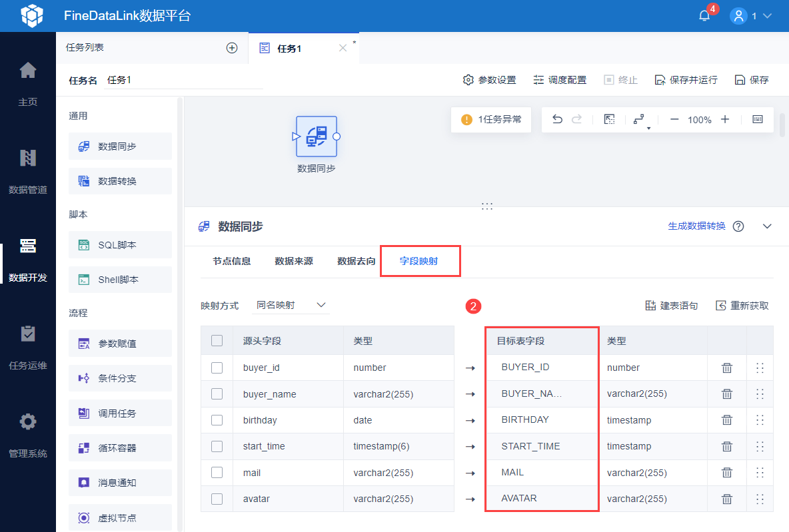The height and width of the screenshot is (532, 789).
Task: Zoom out canvas with minus
Action: (675, 119)
